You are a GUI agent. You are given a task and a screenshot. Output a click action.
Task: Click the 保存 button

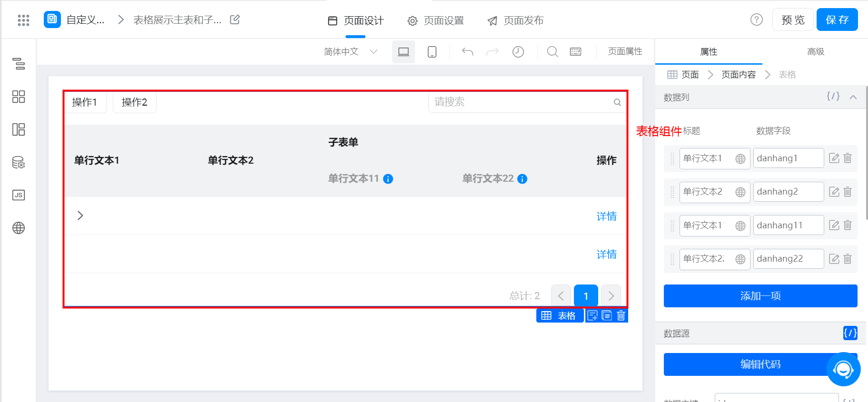tap(837, 20)
